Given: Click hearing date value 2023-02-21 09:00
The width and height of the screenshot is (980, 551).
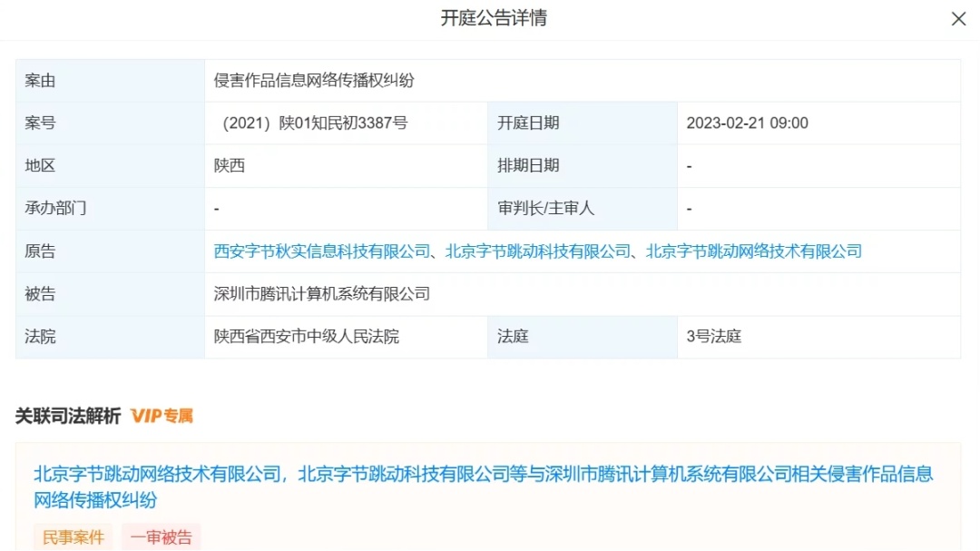Looking at the screenshot, I should click(x=747, y=123).
